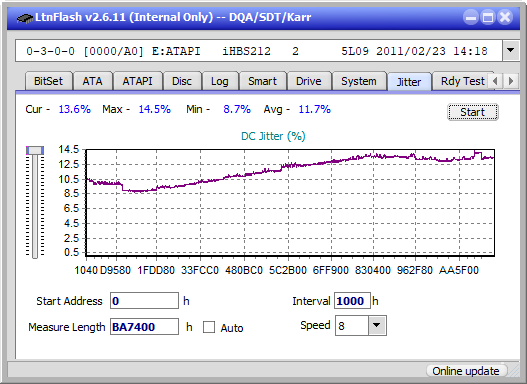Viewport: 527px width, 384px height.
Task: Go to the Disc tab
Action: coord(182,81)
